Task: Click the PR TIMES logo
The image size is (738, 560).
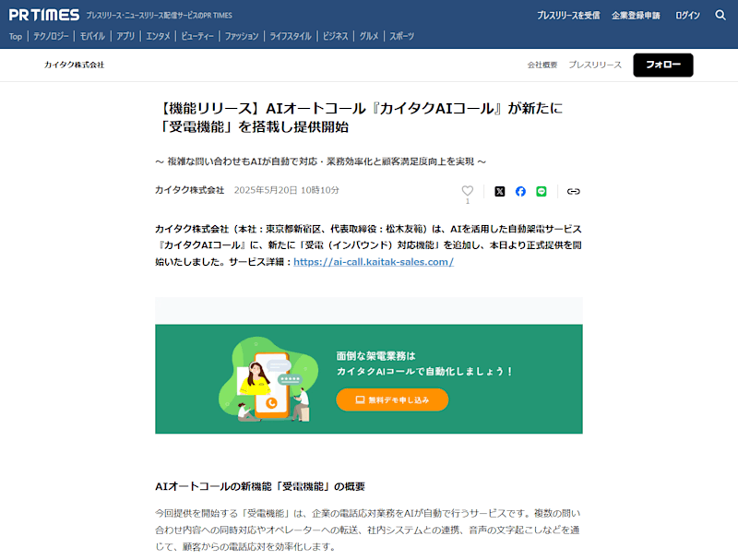Action: click(43, 14)
